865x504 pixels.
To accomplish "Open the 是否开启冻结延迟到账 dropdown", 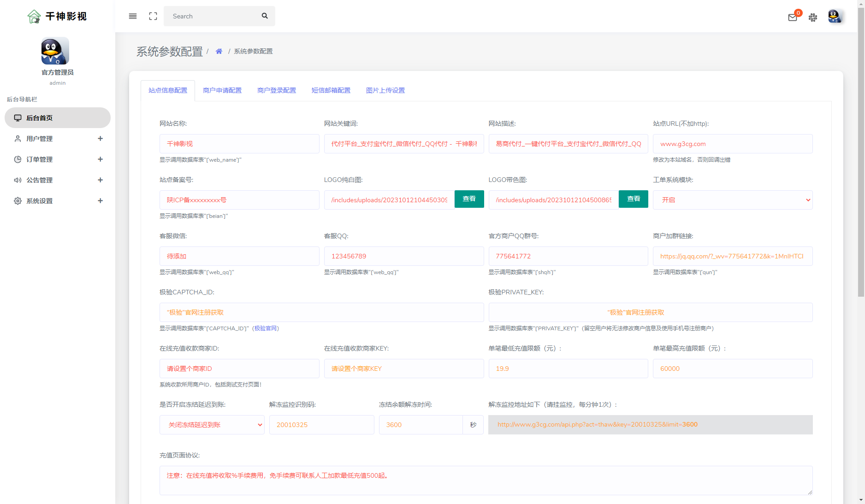I will [212, 424].
